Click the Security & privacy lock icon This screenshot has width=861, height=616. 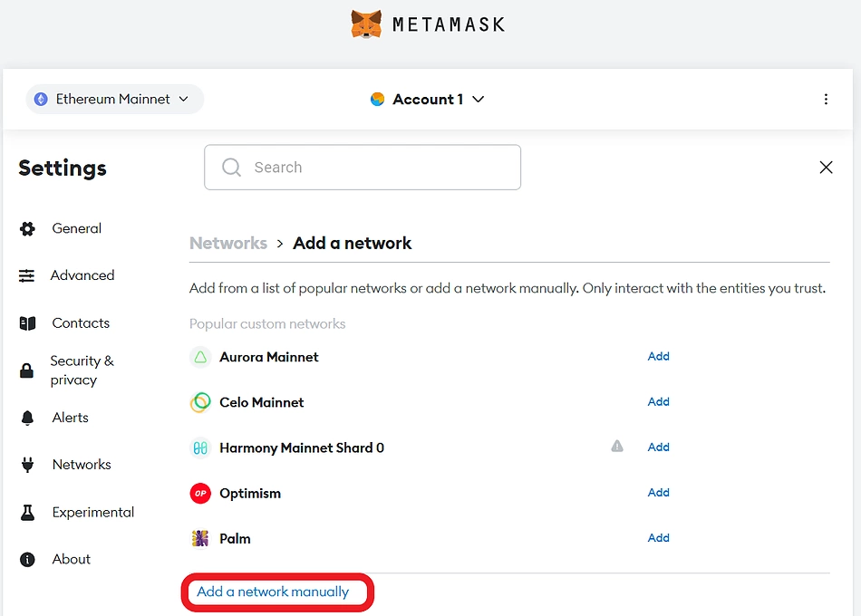click(x=27, y=371)
